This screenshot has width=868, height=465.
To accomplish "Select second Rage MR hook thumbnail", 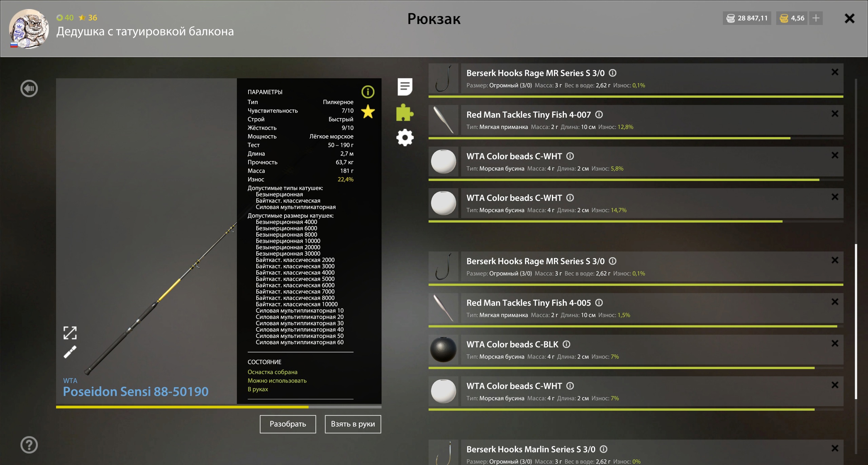I will [443, 267].
